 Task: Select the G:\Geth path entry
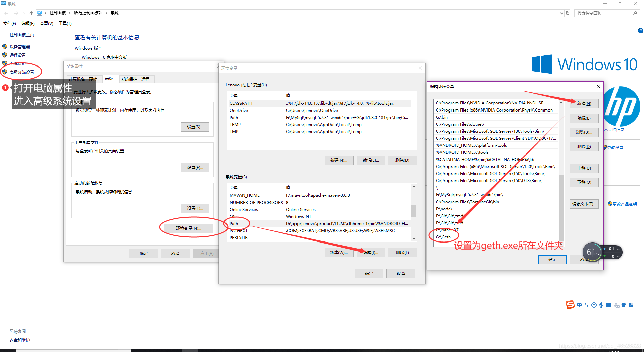tap(496, 237)
